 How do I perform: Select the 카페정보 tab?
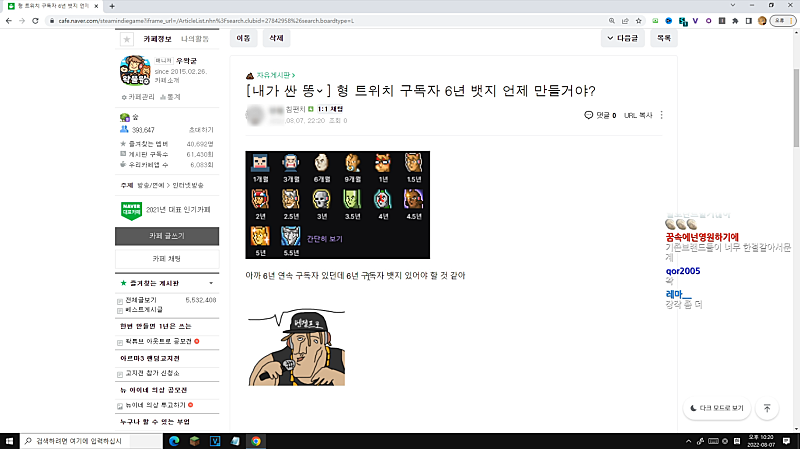157,39
